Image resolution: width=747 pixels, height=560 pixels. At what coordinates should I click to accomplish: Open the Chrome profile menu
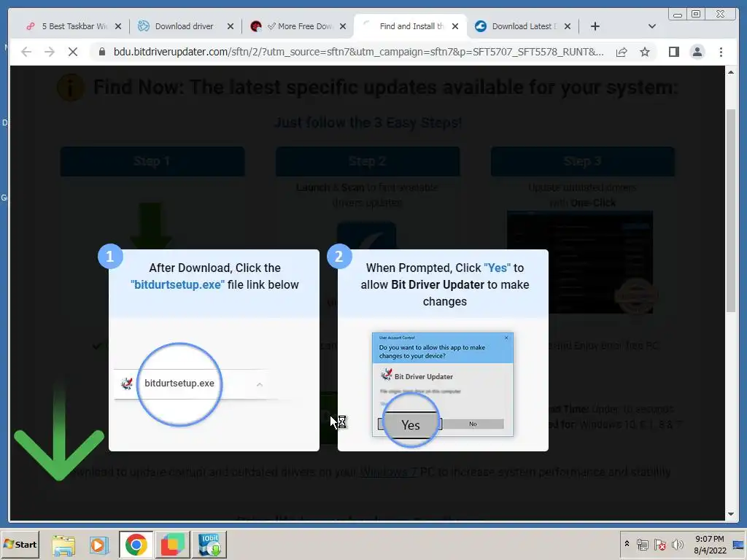coord(697,52)
